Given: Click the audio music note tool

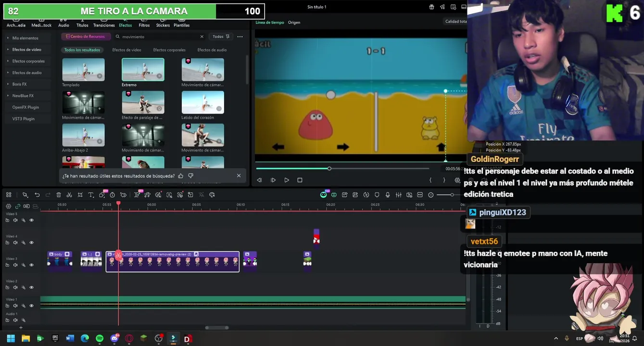Looking at the screenshot, I should [147, 195].
